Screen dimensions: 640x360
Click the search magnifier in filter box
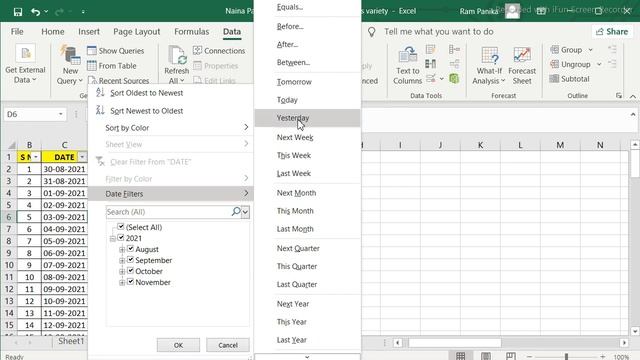tap(236, 211)
